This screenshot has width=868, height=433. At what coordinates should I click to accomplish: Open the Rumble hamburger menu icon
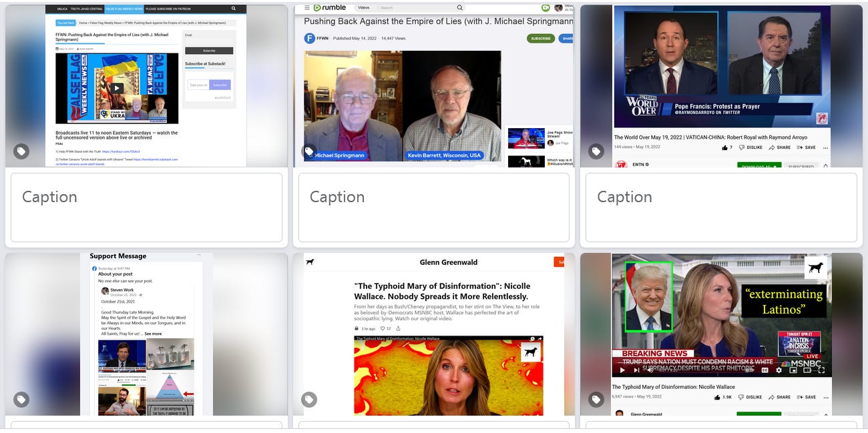click(307, 7)
